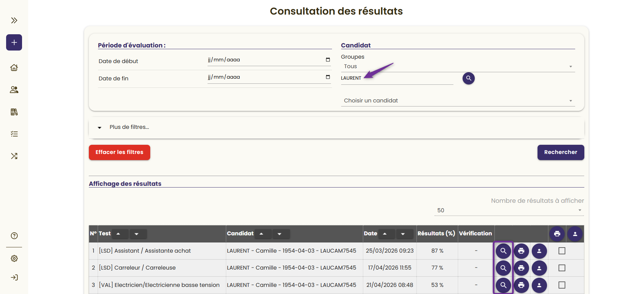Image resolution: width=644 pixels, height=294 pixels.
Task: Click the Rechercher button
Action: tap(560, 152)
